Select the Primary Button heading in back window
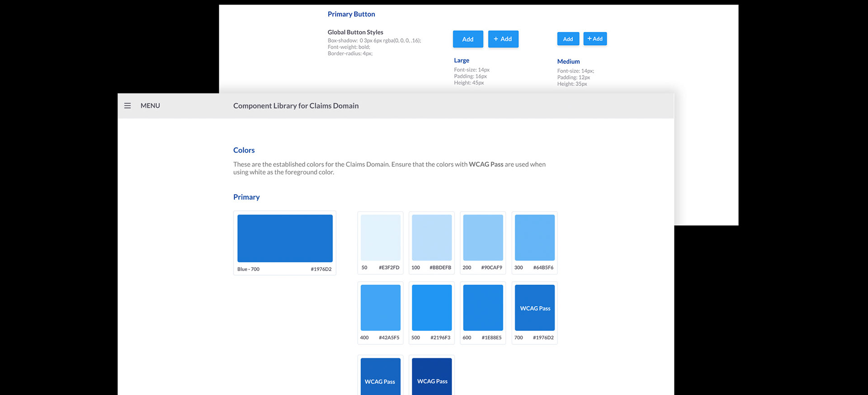Screen dimensions: 868x395 point(351,14)
